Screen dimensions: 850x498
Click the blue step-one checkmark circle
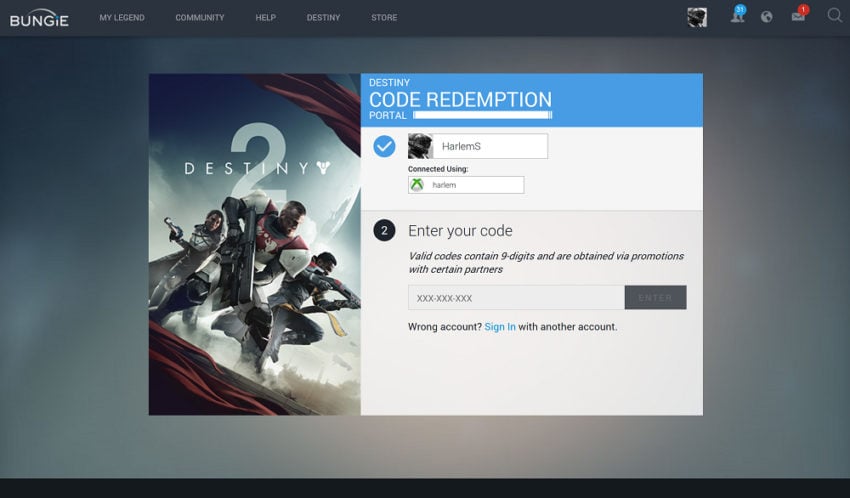tap(384, 147)
